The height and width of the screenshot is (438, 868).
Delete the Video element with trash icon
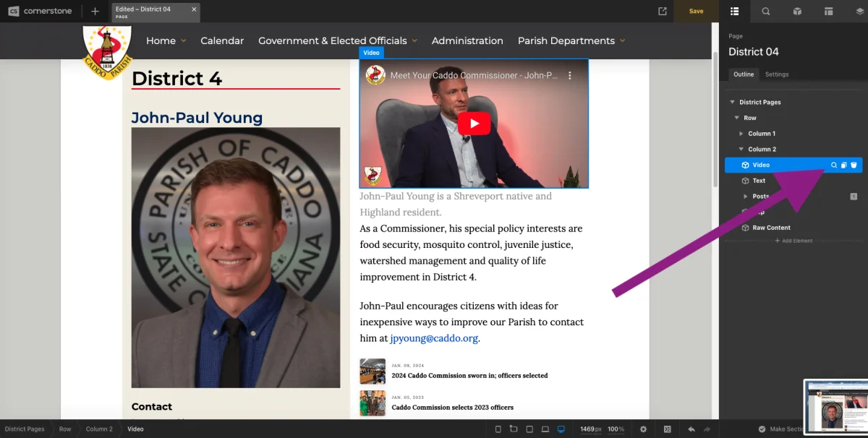(854, 165)
